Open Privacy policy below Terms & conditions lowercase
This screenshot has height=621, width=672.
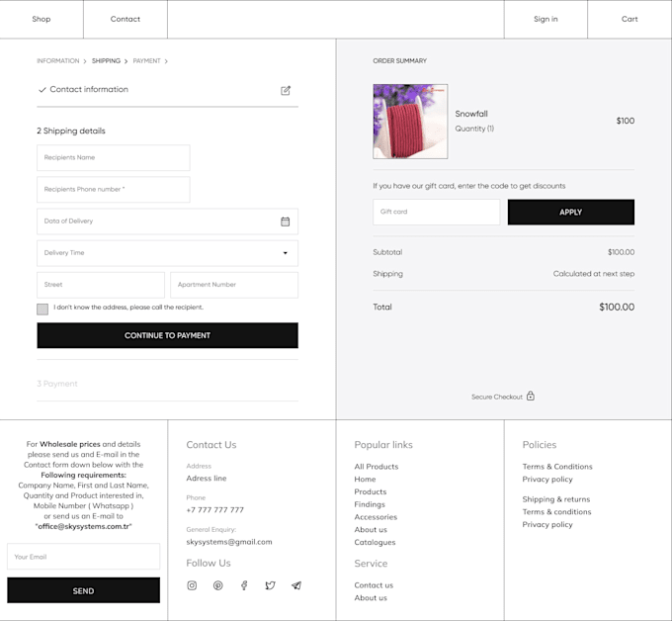point(547,524)
